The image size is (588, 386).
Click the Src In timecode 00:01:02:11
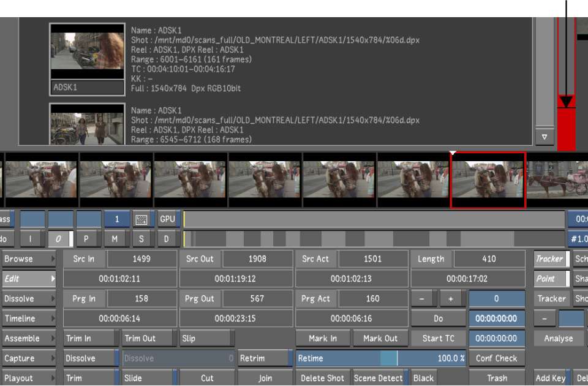point(119,279)
